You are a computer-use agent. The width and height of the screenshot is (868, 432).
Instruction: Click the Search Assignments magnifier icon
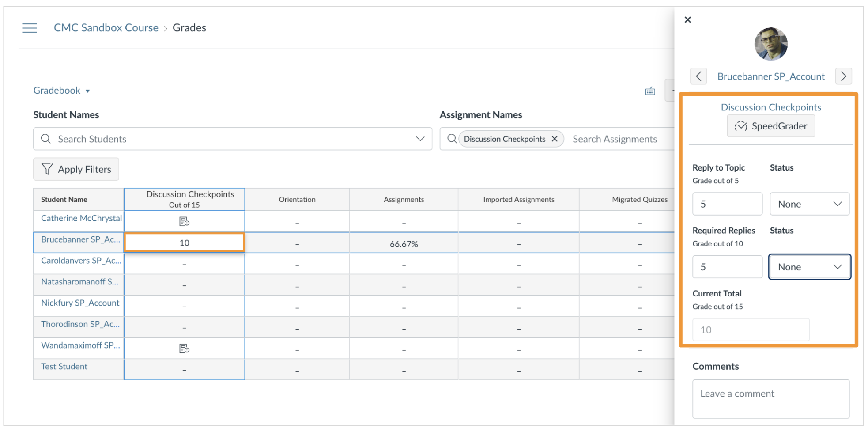[452, 139]
